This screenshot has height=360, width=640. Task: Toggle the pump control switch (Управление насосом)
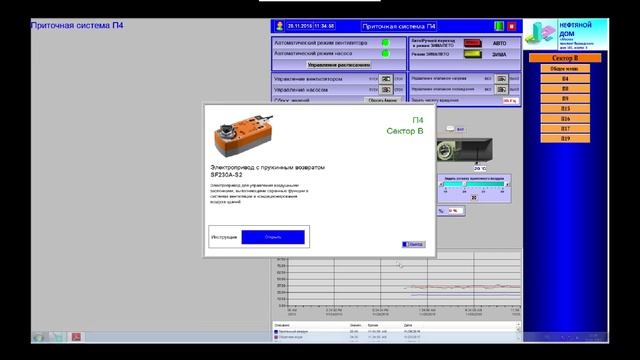click(385, 89)
